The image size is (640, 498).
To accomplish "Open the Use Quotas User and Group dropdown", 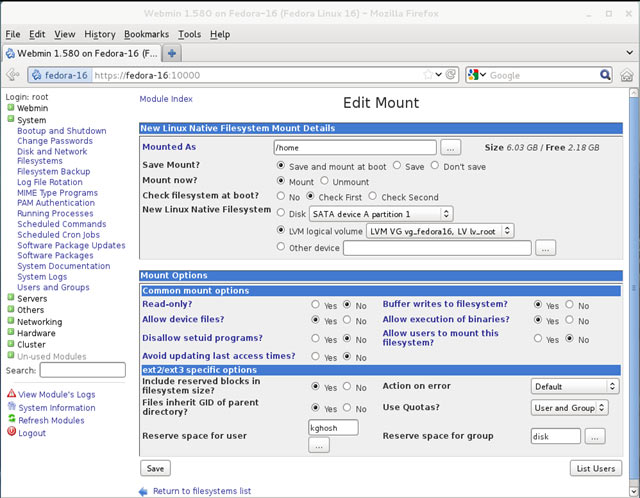I will pos(569,407).
